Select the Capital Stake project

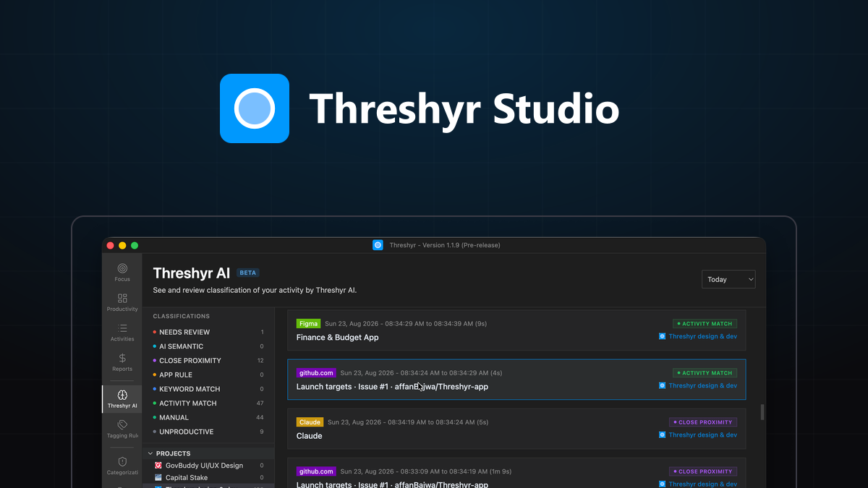pyautogui.click(x=208, y=478)
